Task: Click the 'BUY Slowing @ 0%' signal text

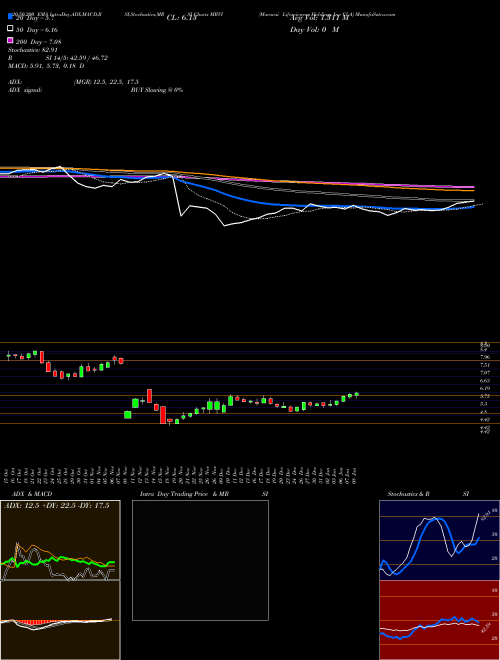Action: 157,90
